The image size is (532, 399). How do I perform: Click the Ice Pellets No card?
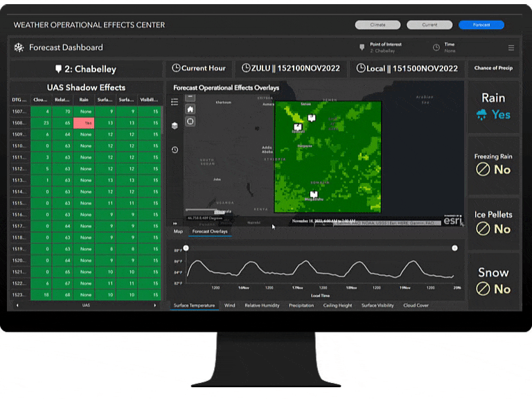pyautogui.click(x=493, y=223)
